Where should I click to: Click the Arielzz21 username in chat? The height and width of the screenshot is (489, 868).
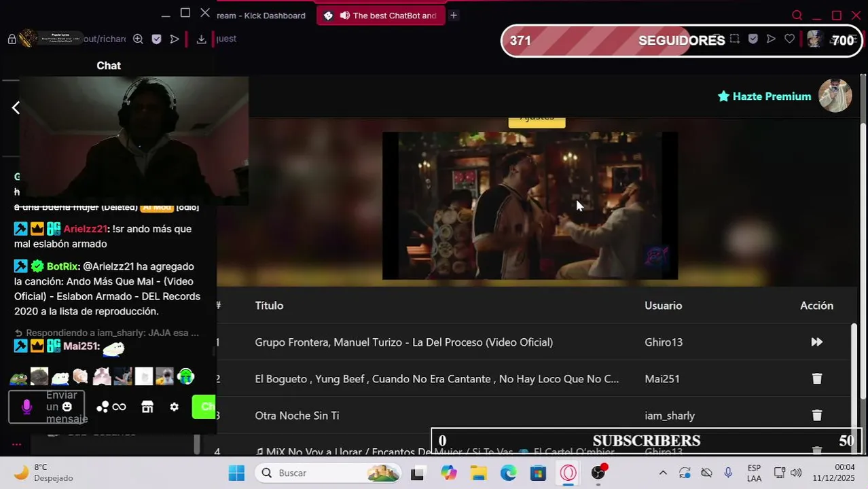(x=85, y=229)
